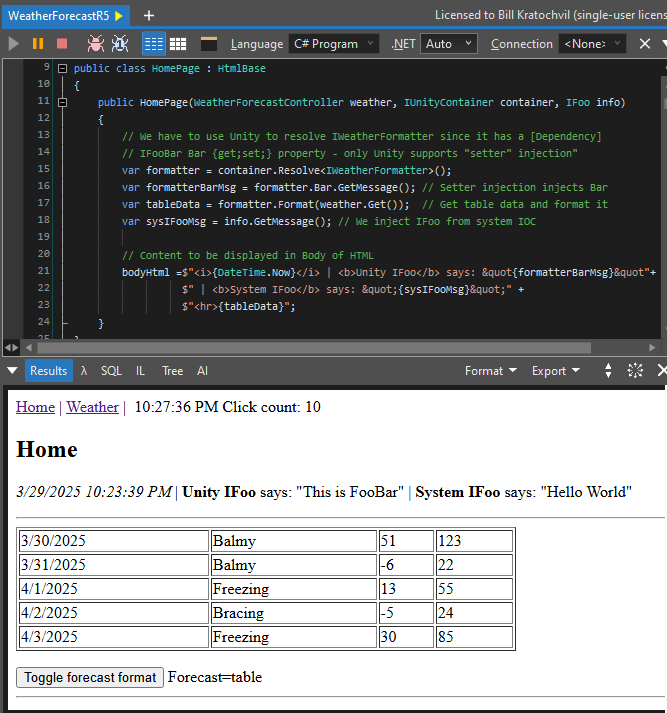Click the pink bug debug icon
Screen dimensions: 667x713
click(x=95, y=44)
